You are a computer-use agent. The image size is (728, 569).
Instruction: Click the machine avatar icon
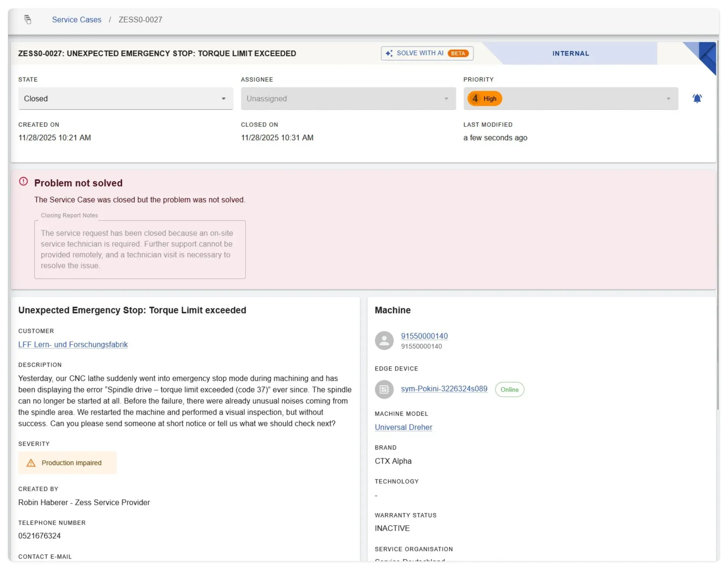pos(384,340)
